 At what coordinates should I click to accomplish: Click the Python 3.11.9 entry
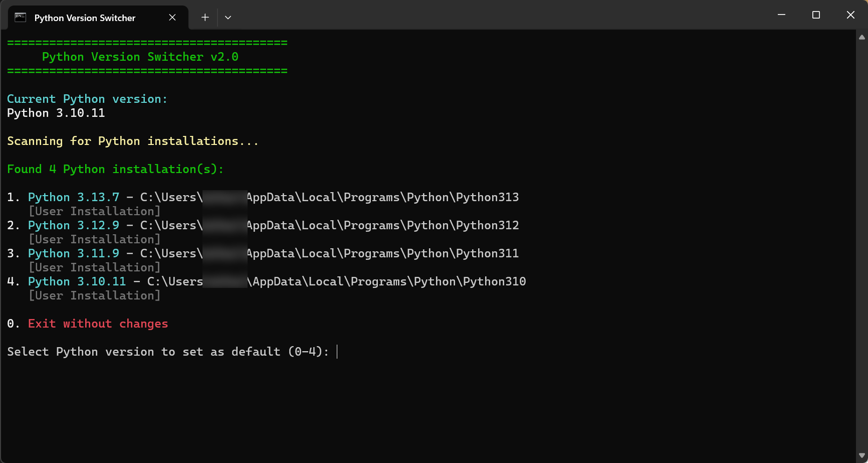tap(74, 253)
